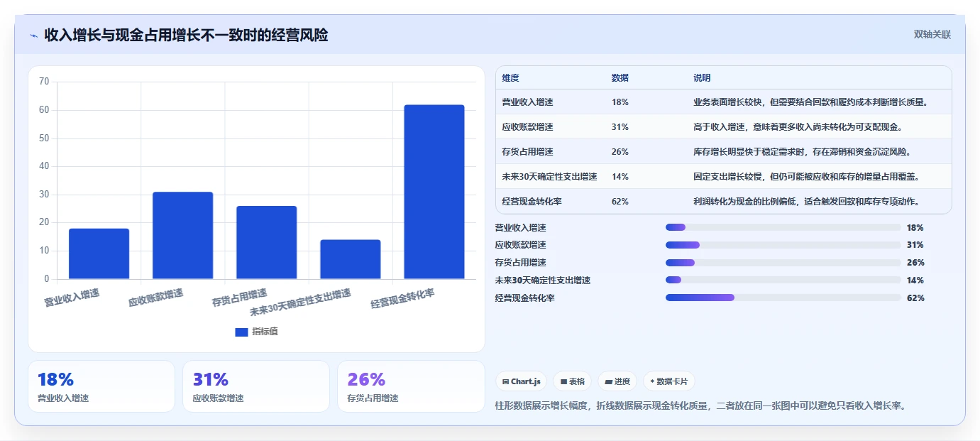Image resolution: width=980 pixels, height=441 pixels.
Task: Click the 14% label beside the progress bar
Action: [x=915, y=281]
